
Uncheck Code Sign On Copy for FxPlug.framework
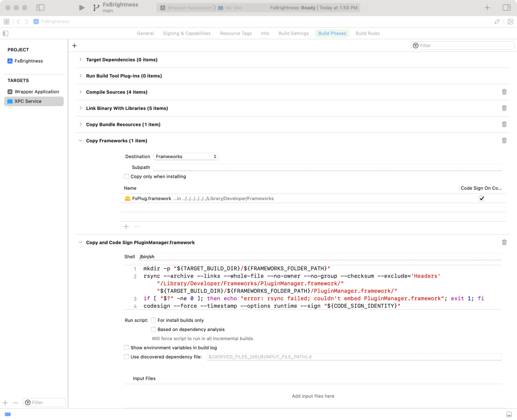pyautogui.click(x=482, y=199)
